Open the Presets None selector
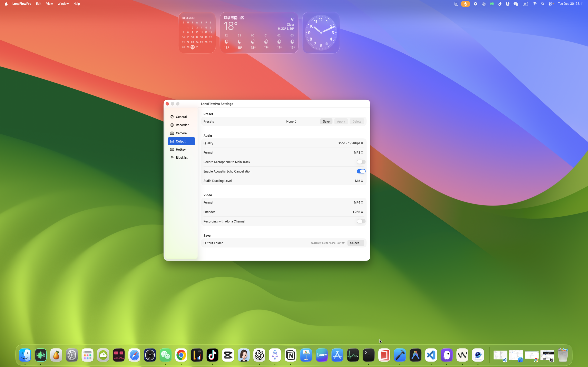 [291, 121]
